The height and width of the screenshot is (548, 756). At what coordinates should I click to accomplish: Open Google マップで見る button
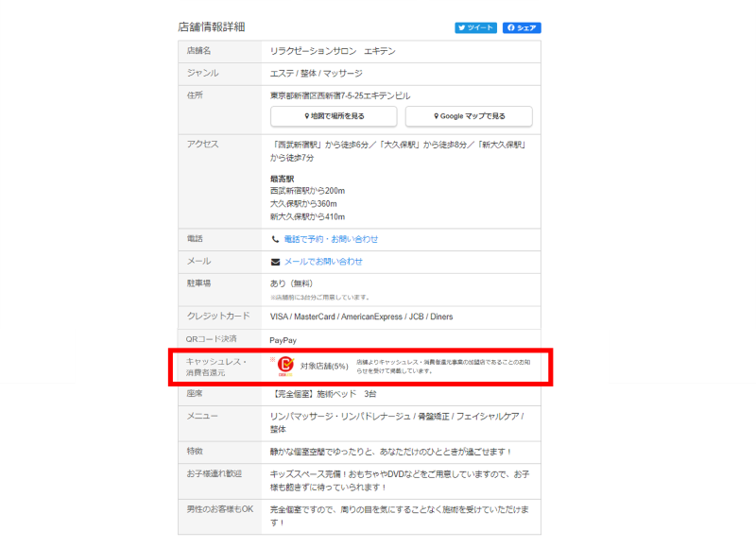coord(469,116)
